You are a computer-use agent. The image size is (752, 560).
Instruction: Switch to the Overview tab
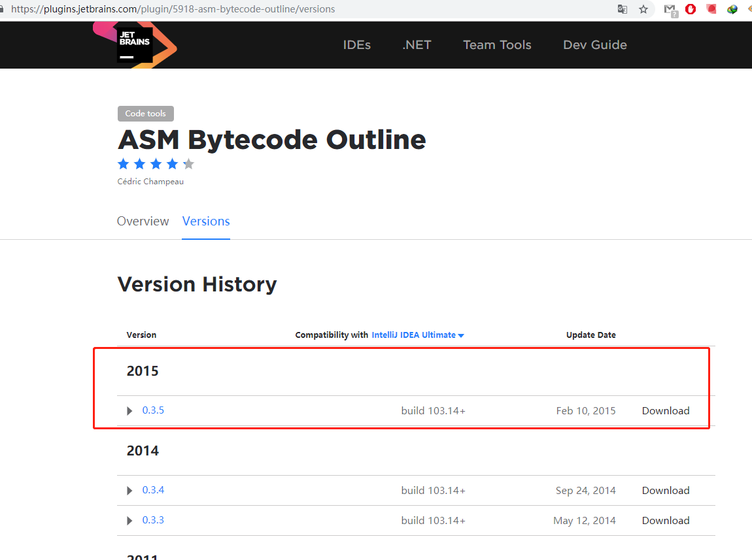coord(143,221)
